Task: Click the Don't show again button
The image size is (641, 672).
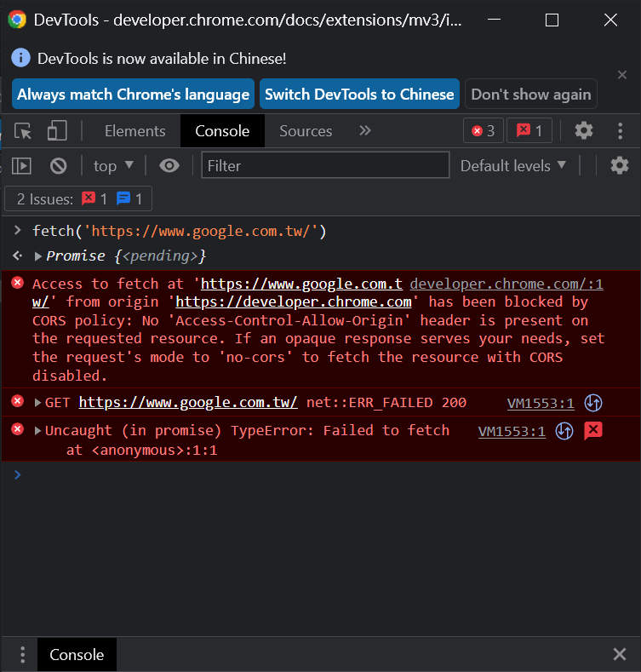Action: (531, 94)
